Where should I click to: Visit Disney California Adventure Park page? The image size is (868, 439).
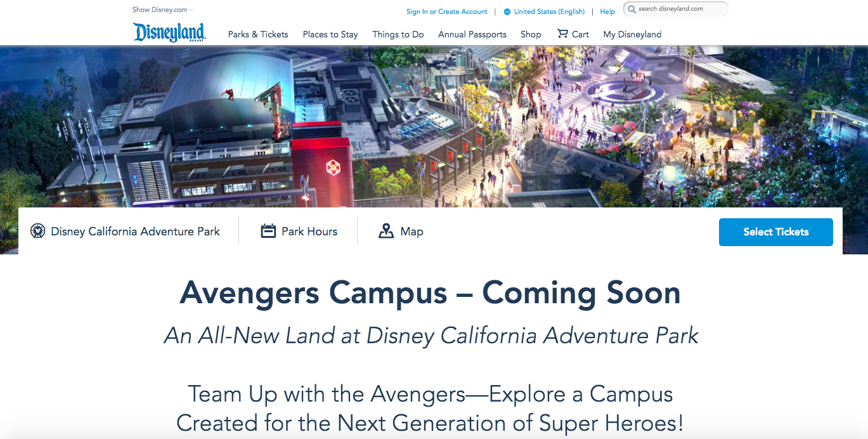tap(134, 231)
